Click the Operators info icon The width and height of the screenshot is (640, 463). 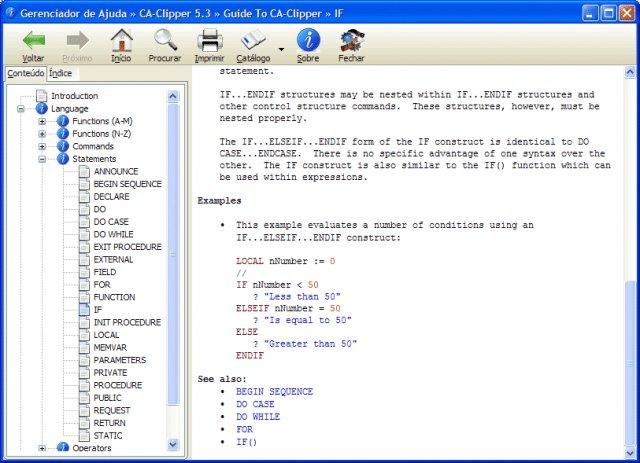pos(62,447)
